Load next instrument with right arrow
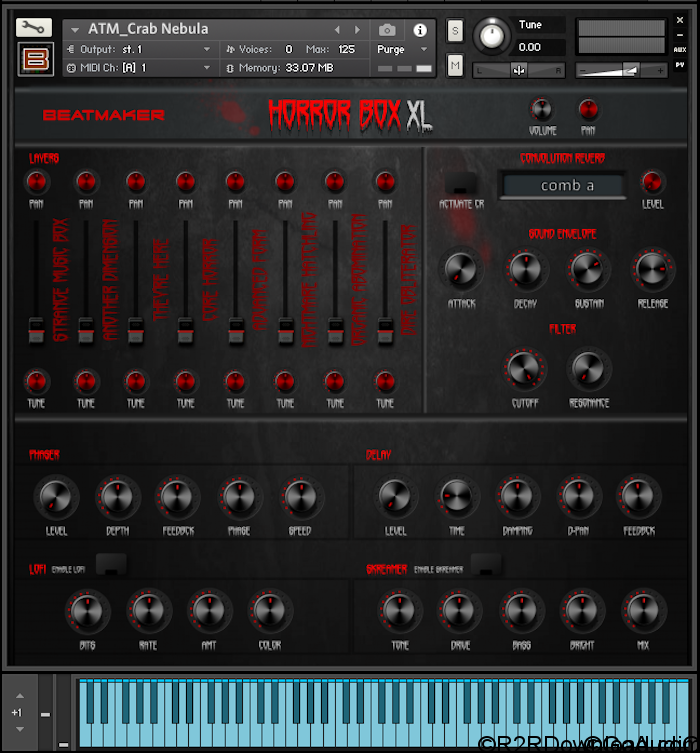 pos(357,30)
